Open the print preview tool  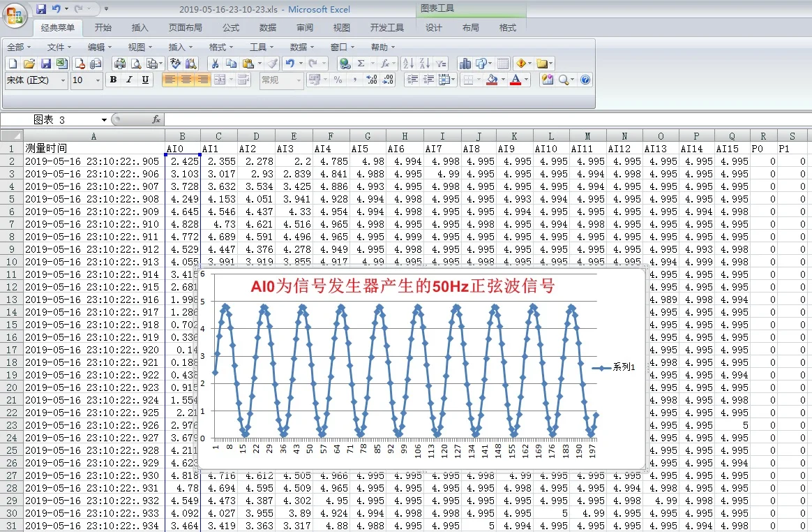(x=135, y=64)
